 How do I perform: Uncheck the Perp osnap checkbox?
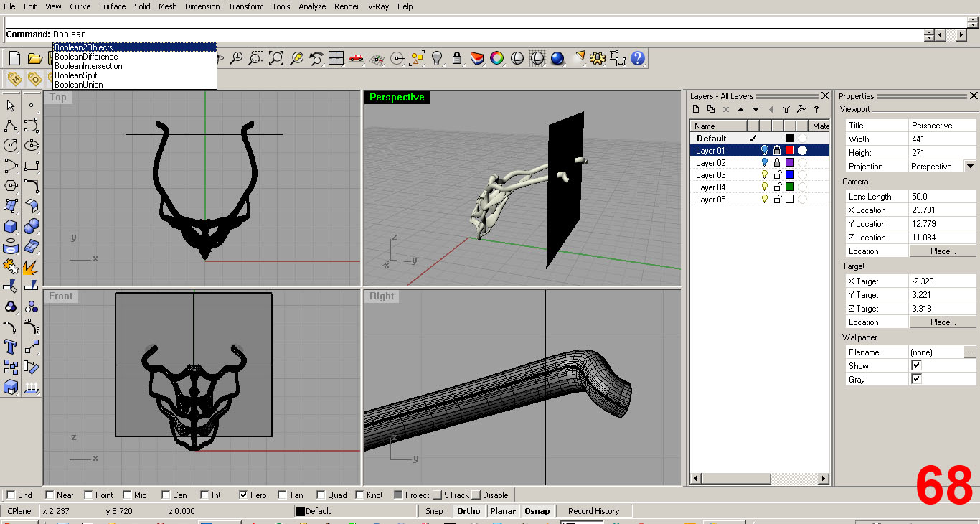[x=243, y=495]
